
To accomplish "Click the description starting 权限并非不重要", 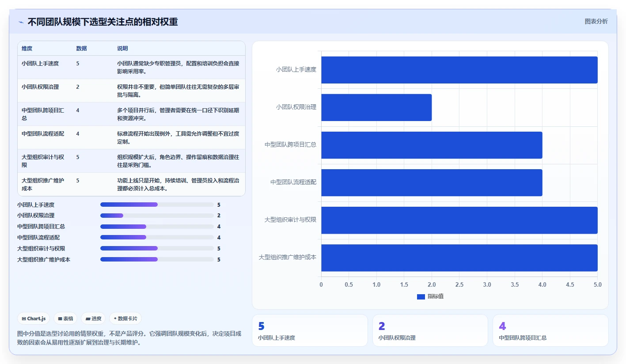I will pos(178,91).
